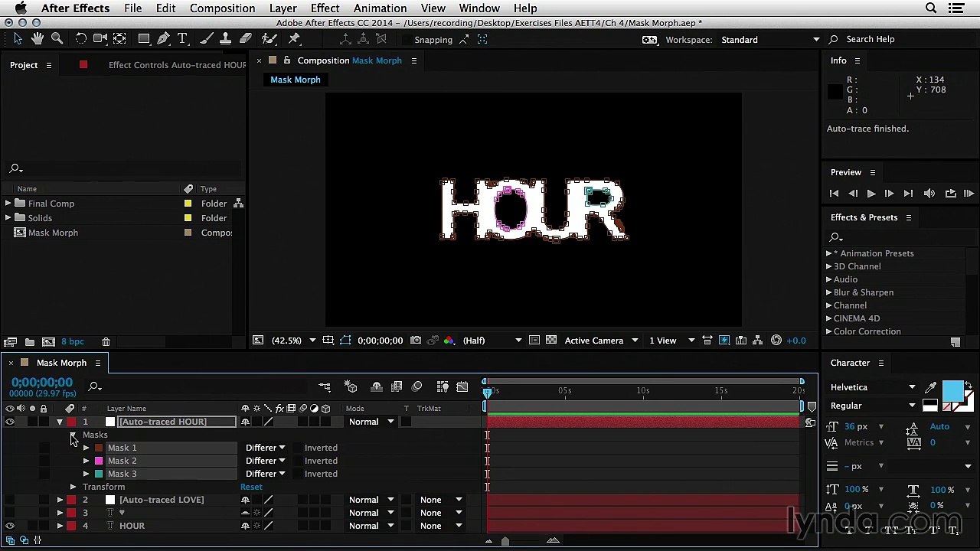Viewport: 980px width, 551px height.
Task: Toggle the transparency grid in viewer
Action: [x=551, y=341]
